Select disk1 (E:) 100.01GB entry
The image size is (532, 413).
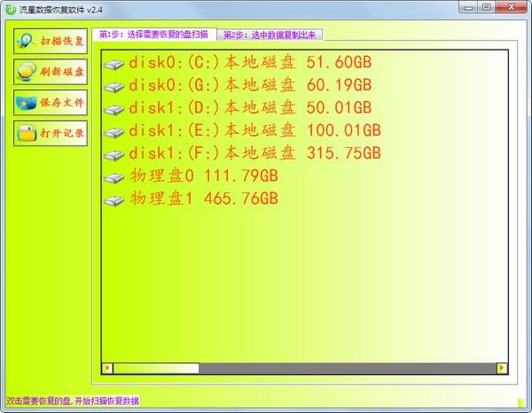click(x=243, y=130)
